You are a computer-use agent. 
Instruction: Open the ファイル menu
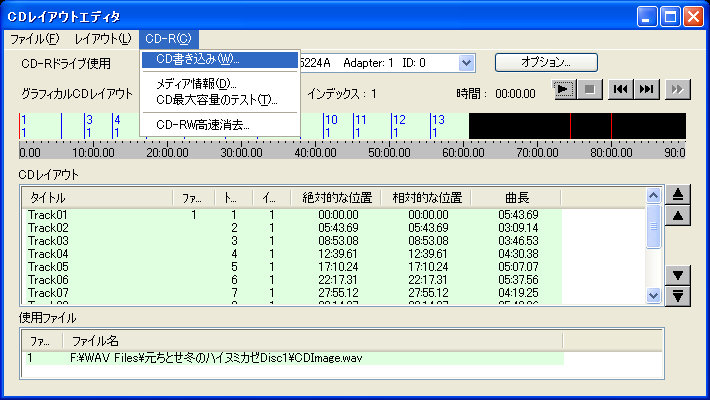click(x=35, y=39)
